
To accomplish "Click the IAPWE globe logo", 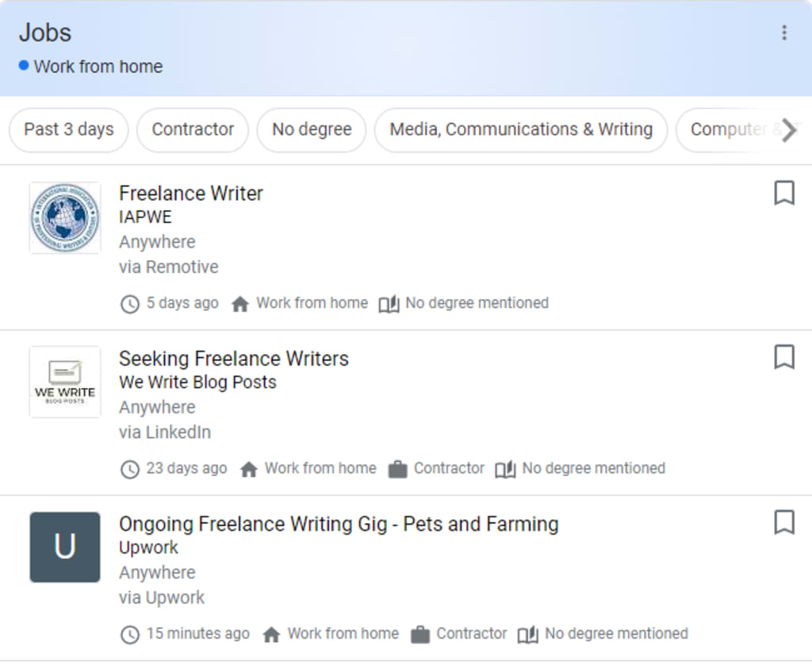I will (65, 217).
